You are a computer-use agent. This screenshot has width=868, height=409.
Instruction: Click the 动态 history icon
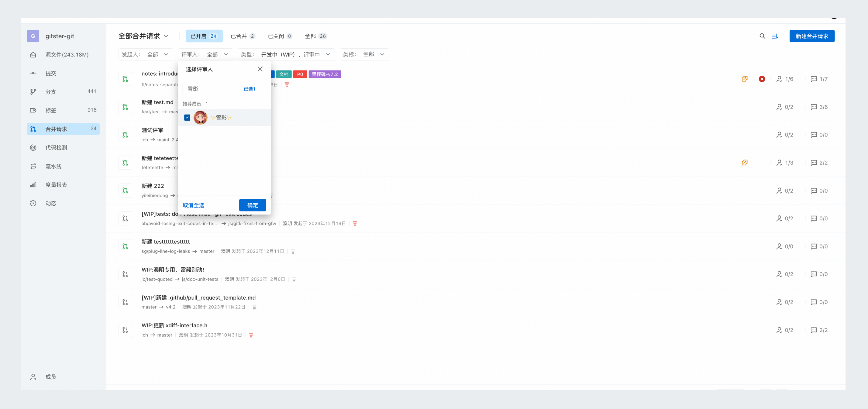[x=33, y=203]
